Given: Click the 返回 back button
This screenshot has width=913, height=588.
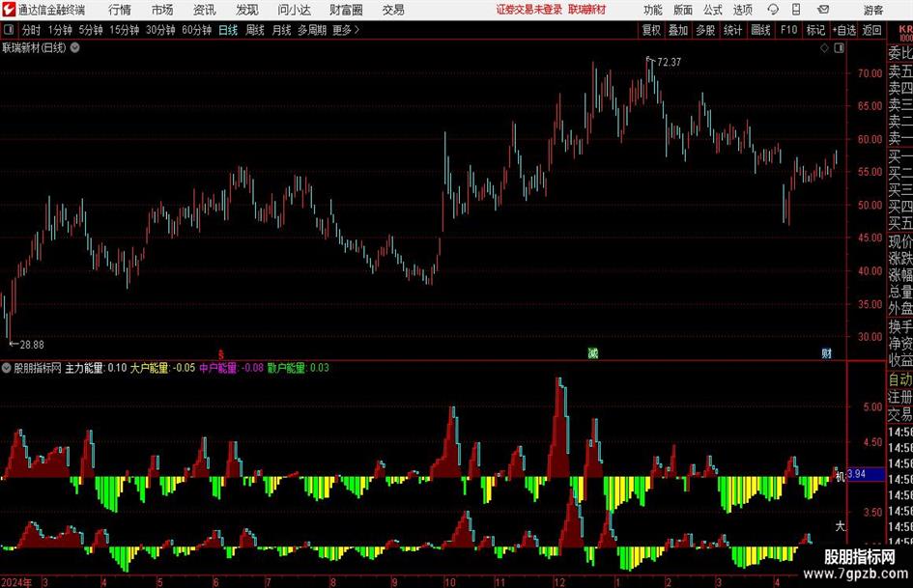Looking at the screenshot, I should 871,30.
